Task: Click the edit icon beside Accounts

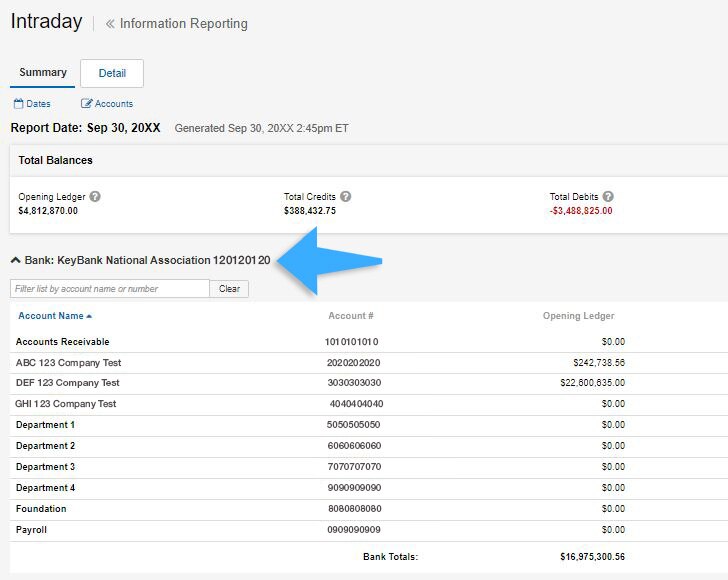Action: pyautogui.click(x=86, y=104)
